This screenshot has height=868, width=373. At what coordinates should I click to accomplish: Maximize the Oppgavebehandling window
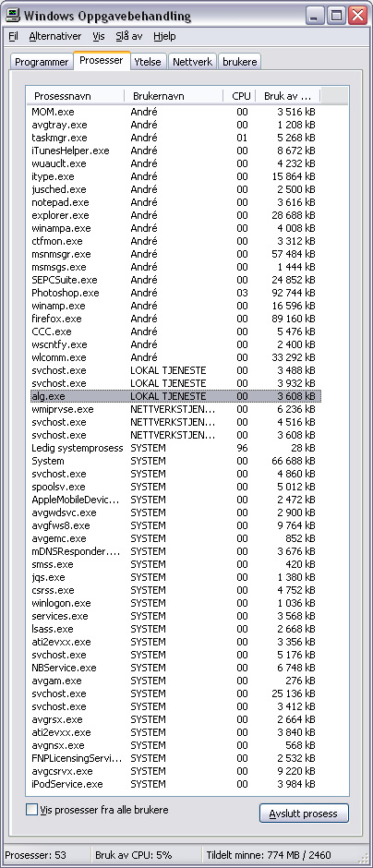337,16
